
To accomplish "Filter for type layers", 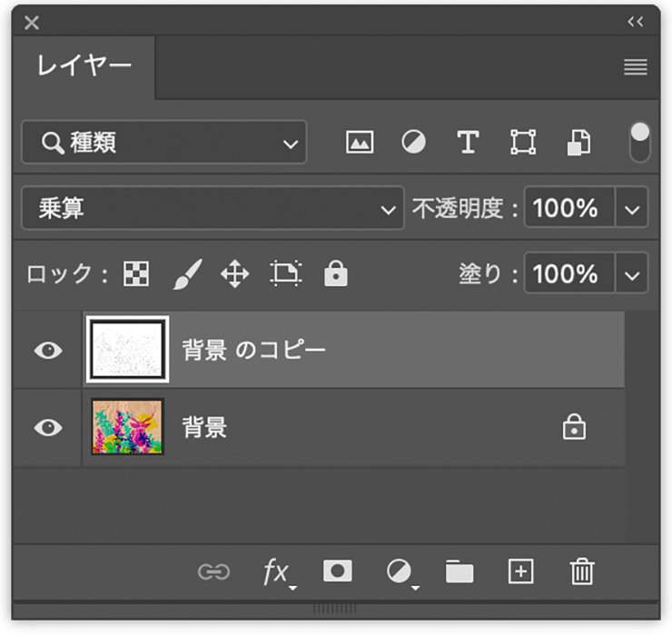I will pyautogui.click(x=468, y=143).
